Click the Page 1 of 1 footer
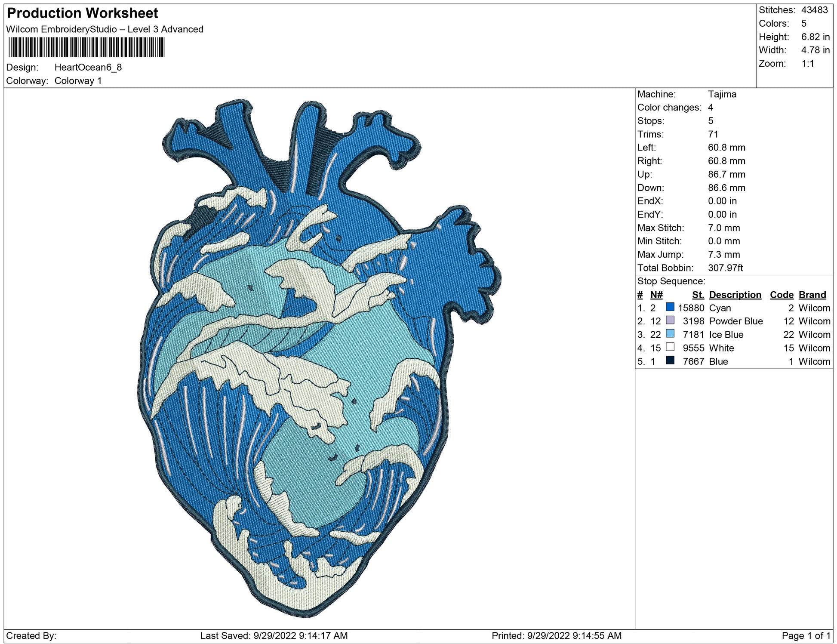Viewport: 837px width, 644px height. tap(806, 635)
